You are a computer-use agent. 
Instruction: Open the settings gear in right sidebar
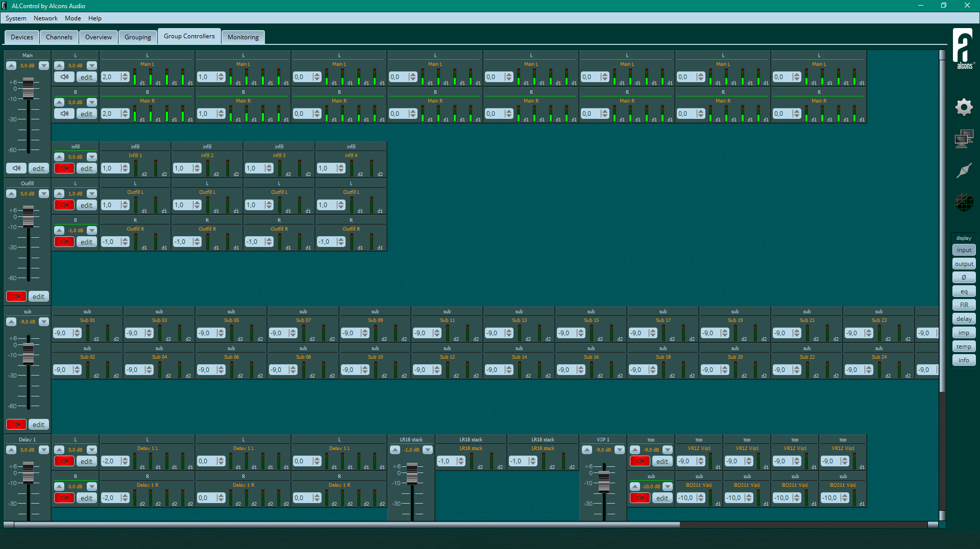tap(964, 107)
